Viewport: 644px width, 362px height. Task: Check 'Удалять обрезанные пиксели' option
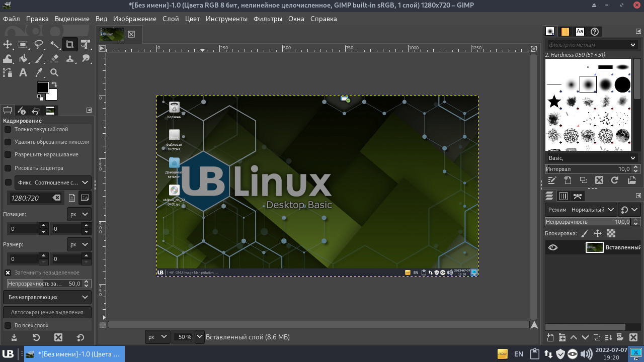[x=8, y=142]
